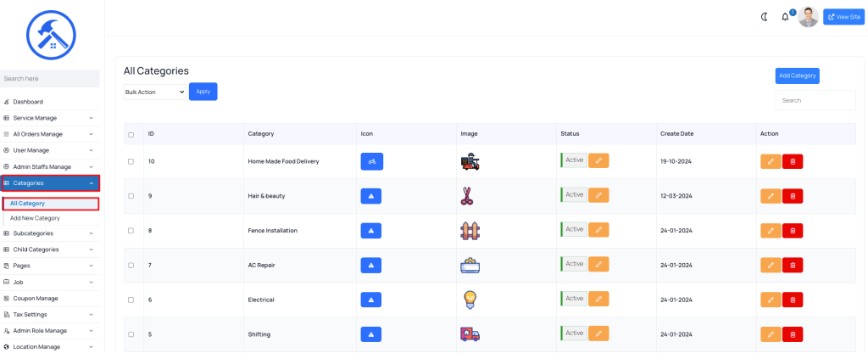The width and height of the screenshot is (868, 353).
Task: Edit the Electrical category
Action: (x=771, y=300)
